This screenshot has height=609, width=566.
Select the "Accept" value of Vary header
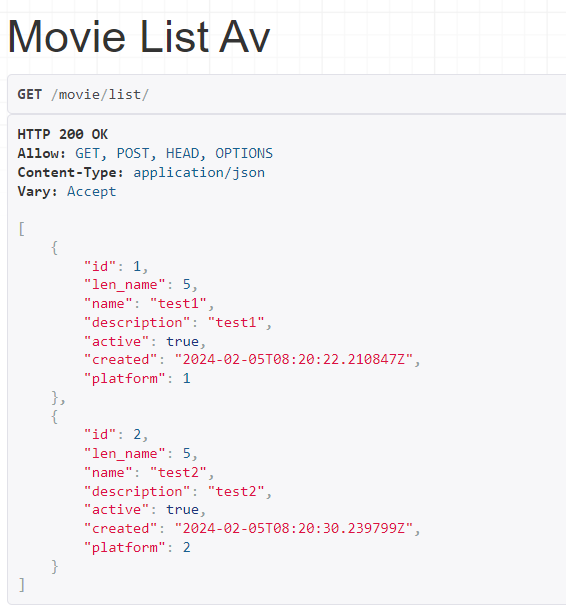92,192
